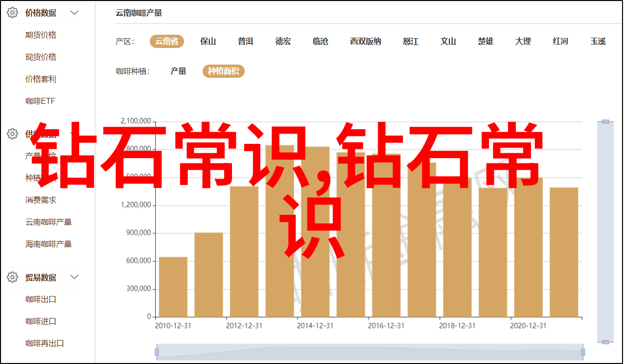Click the gear icon beside 价格数据
The image size is (624, 364).
pyautogui.click(x=13, y=13)
